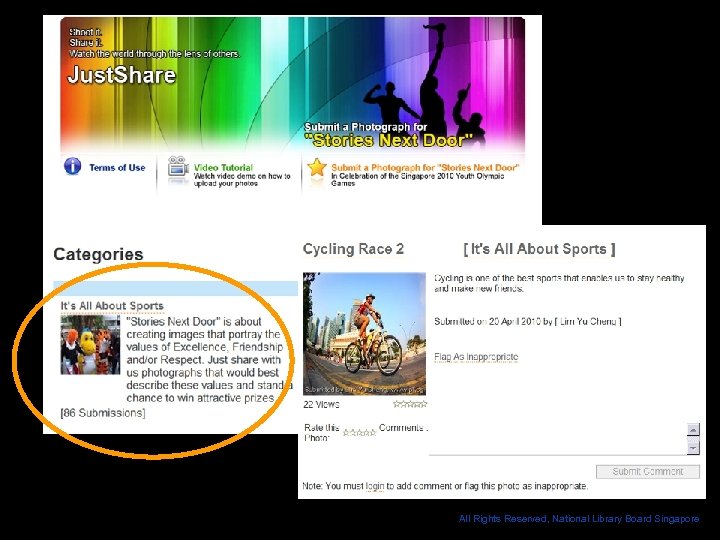The image size is (720, 540).
Task: Click the comments scrollbar down arrow
Action: 693,447
